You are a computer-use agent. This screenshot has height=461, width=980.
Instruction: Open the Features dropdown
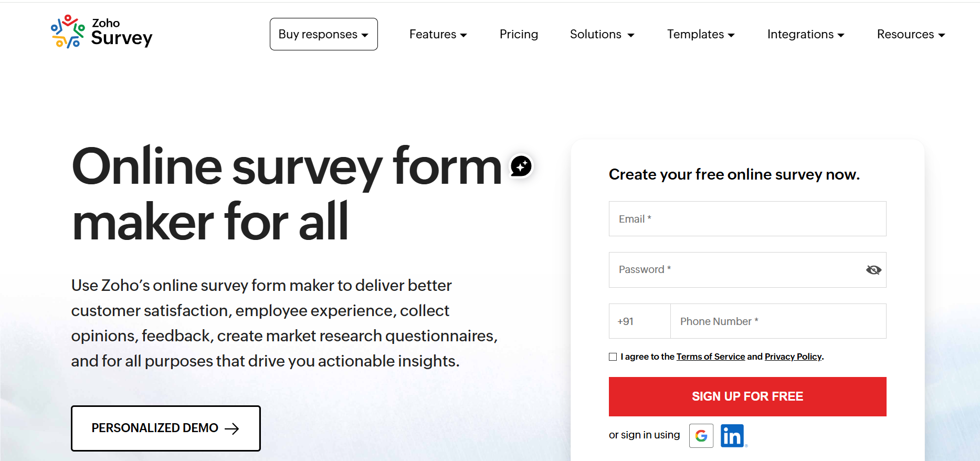pyautogui.click(x=438, y=34)
